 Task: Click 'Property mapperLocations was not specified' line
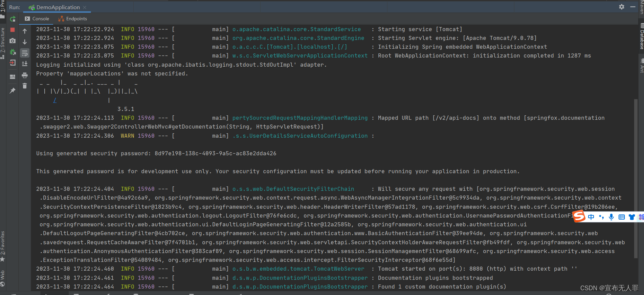tap(112, 74)
